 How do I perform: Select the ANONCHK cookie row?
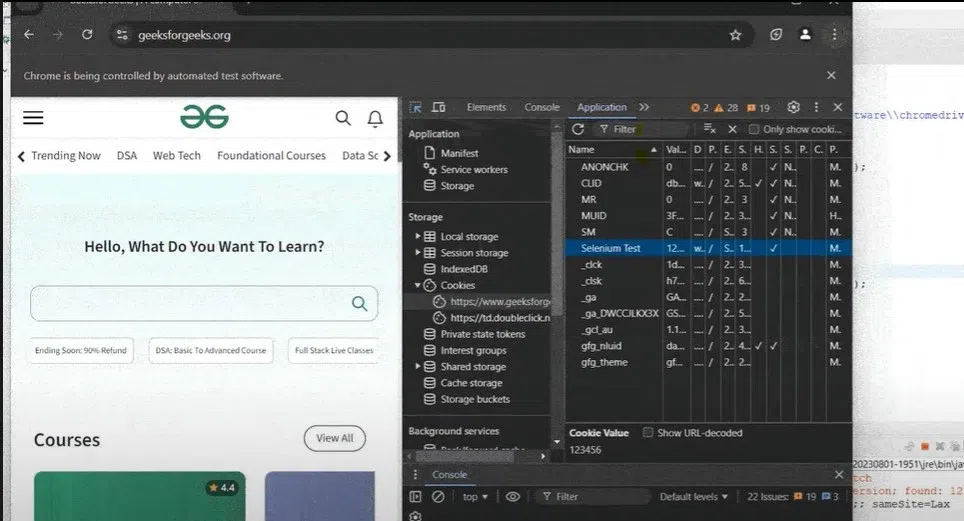pos(708,167)
